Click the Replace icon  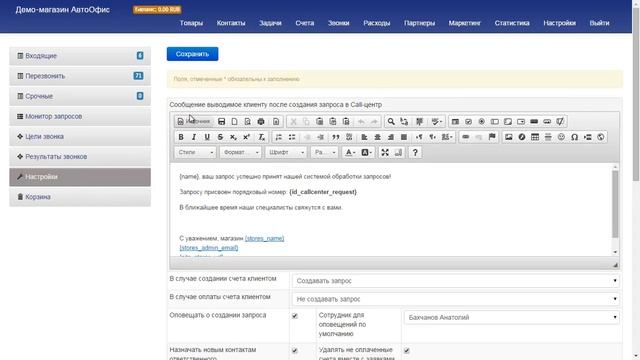point(404,122)
